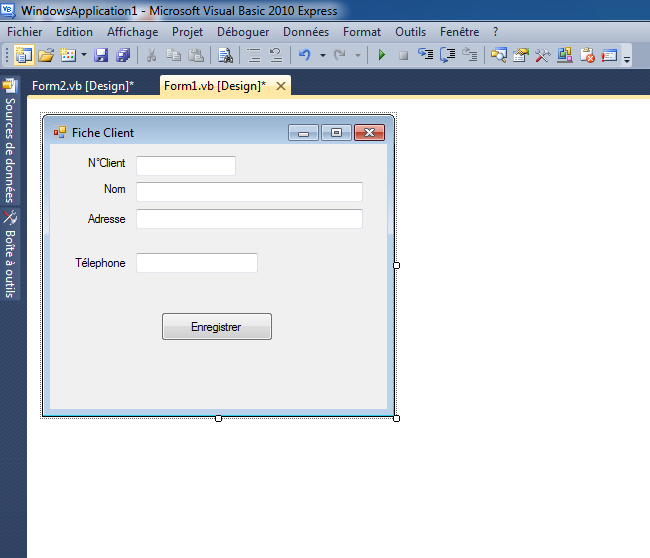Select the Nom text box
650x558 pixels.
tap(250, 192)
